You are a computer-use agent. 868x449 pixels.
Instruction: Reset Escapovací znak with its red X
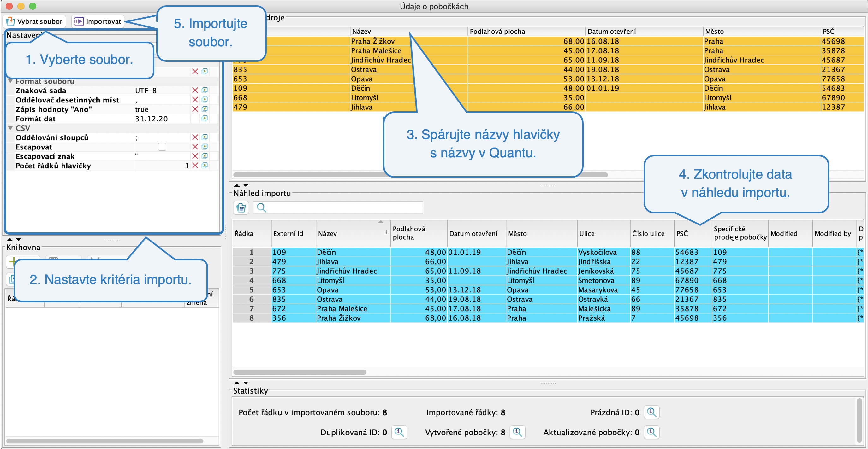click(195, 156)
